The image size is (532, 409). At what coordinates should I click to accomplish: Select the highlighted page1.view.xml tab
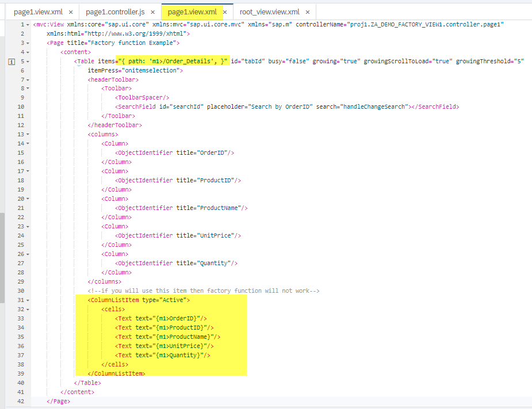[x=192, y=12]
